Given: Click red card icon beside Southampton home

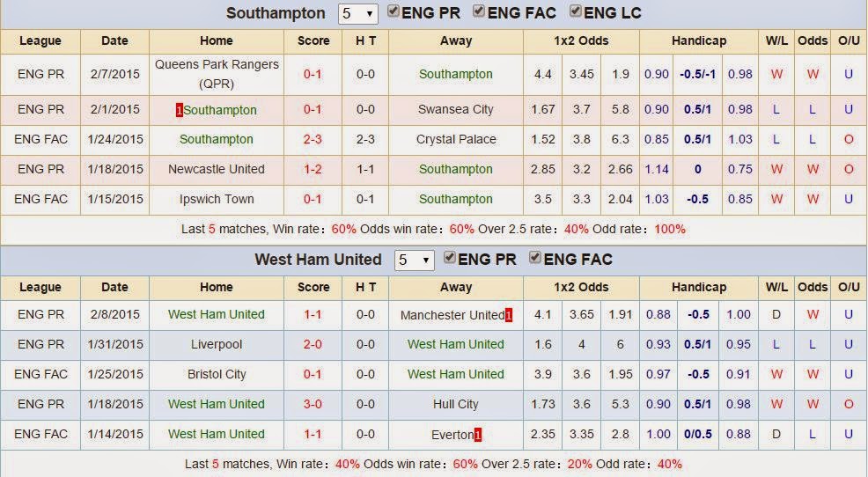Looking at the screenshot, I should coord(180,110).
